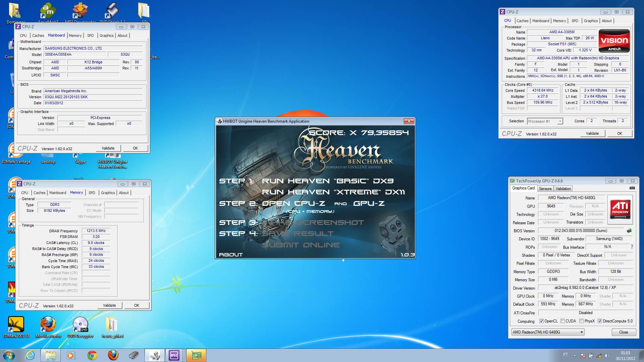Open Windows Start menu orb

click(x=9, y=355)
